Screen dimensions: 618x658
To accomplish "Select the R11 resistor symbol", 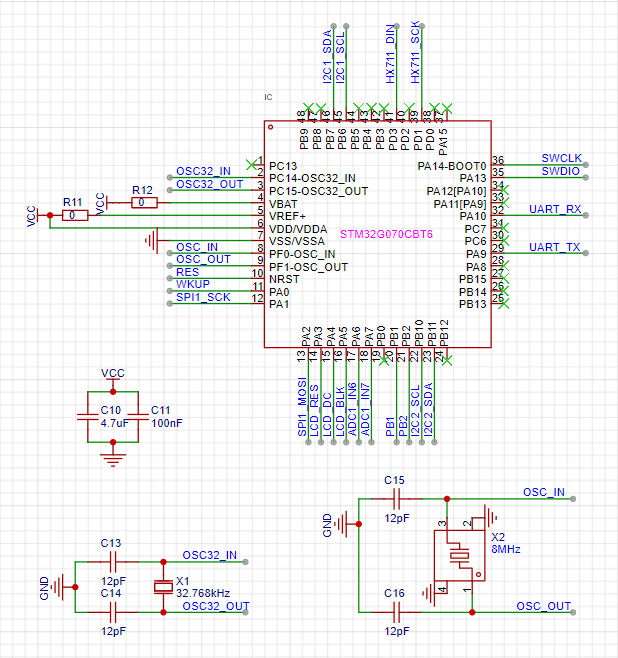I will [x=75, y=215].
